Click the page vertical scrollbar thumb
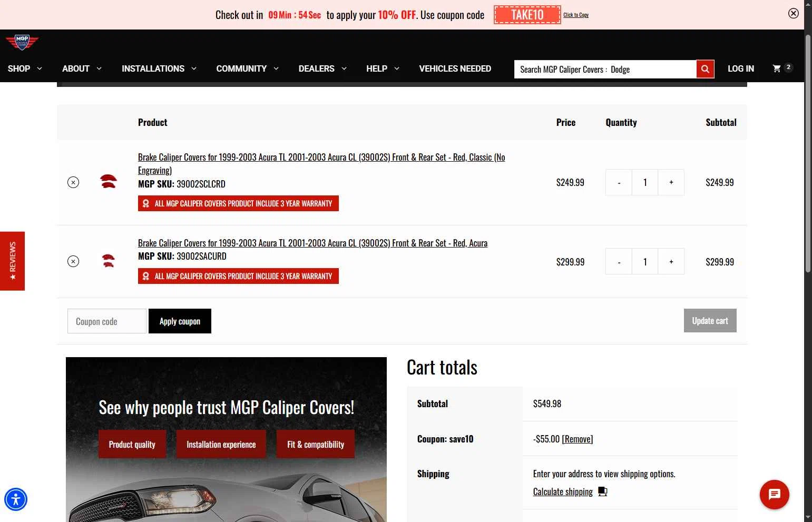Screen dimensions: 812x522 pyautogui.click(x=808, y=153)
